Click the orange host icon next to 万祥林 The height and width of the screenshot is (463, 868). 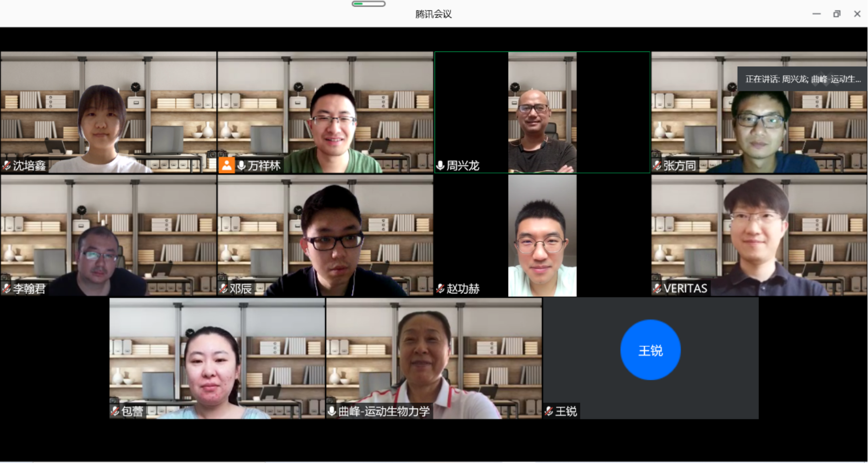click(227, 166)
